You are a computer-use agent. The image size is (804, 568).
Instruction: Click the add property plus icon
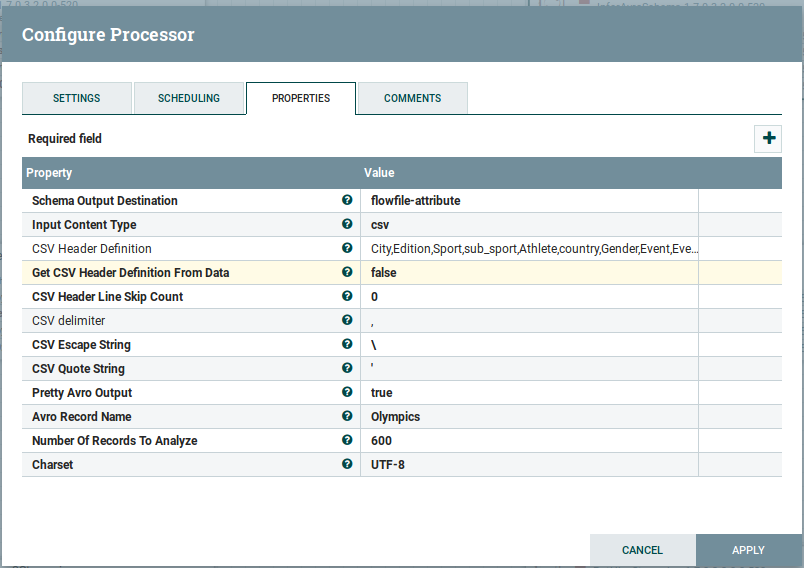coord(768,138)
